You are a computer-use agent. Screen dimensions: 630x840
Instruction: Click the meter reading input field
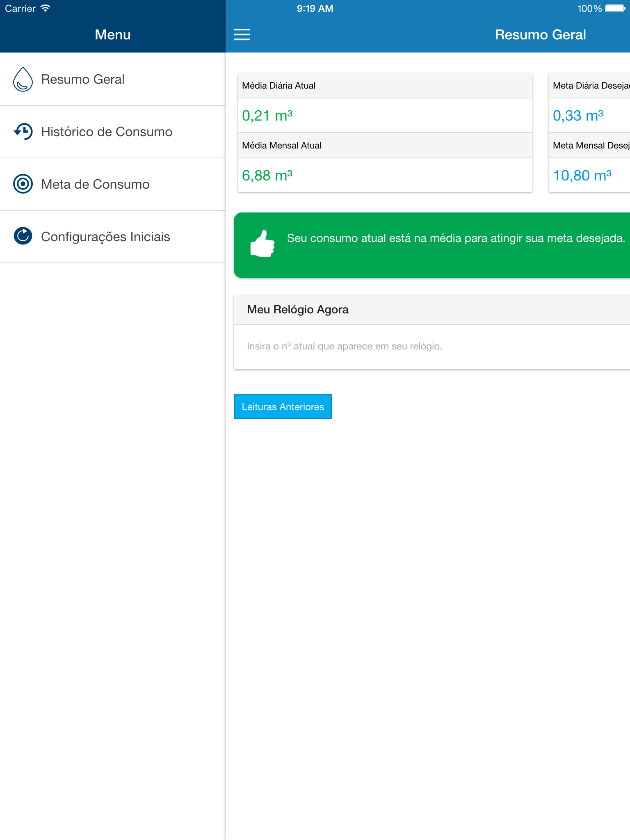click(431, 347)
